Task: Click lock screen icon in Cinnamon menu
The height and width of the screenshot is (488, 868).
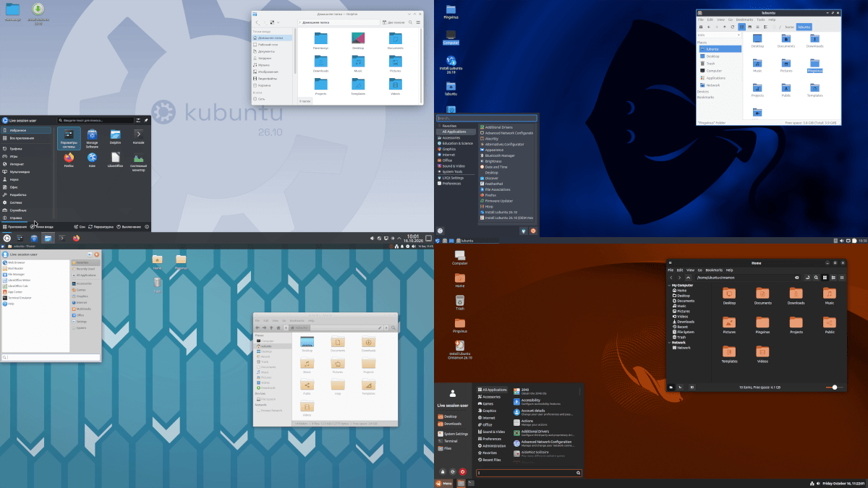Action: (x=443, y=471)
